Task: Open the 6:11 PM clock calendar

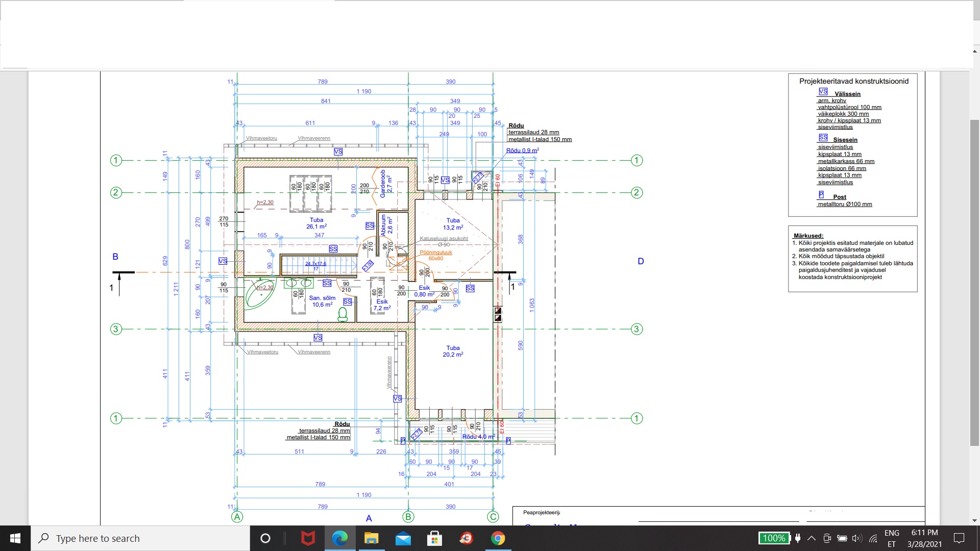Action: 924,538
